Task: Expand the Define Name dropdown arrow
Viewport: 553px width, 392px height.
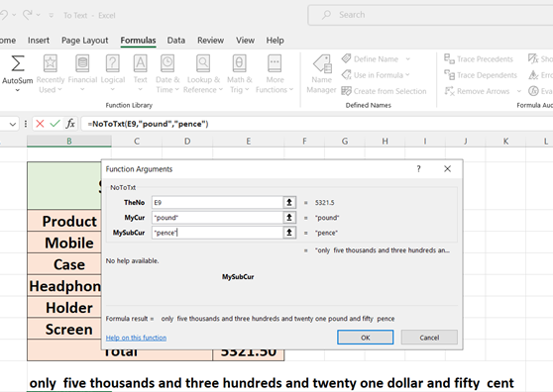Action: [x=408, y=59]
